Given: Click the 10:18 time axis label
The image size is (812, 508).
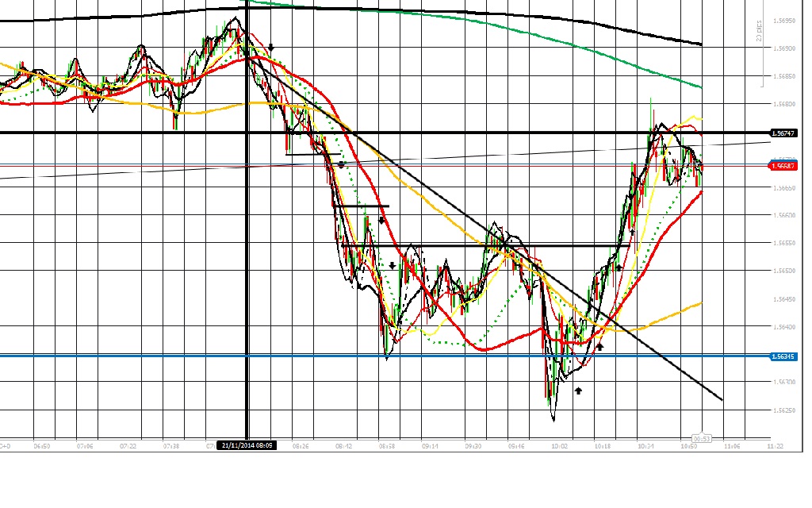Looking at the screenshot, I should pyautogui.click(x=603, y=446).
